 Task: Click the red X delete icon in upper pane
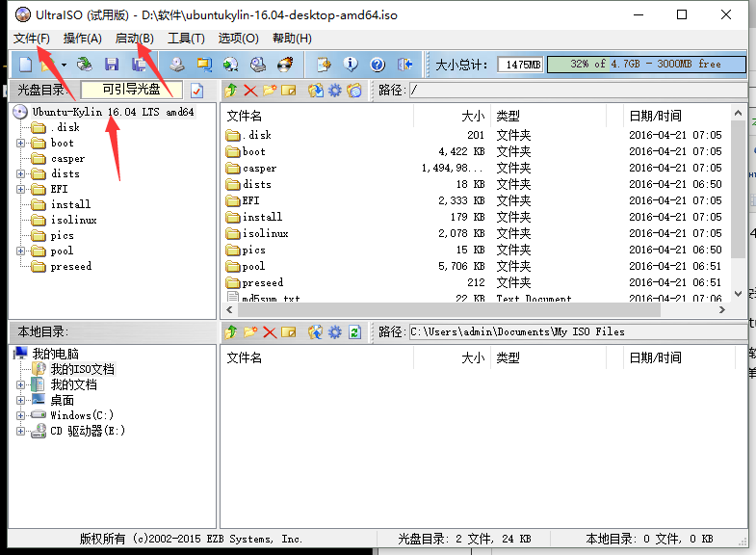250,91
